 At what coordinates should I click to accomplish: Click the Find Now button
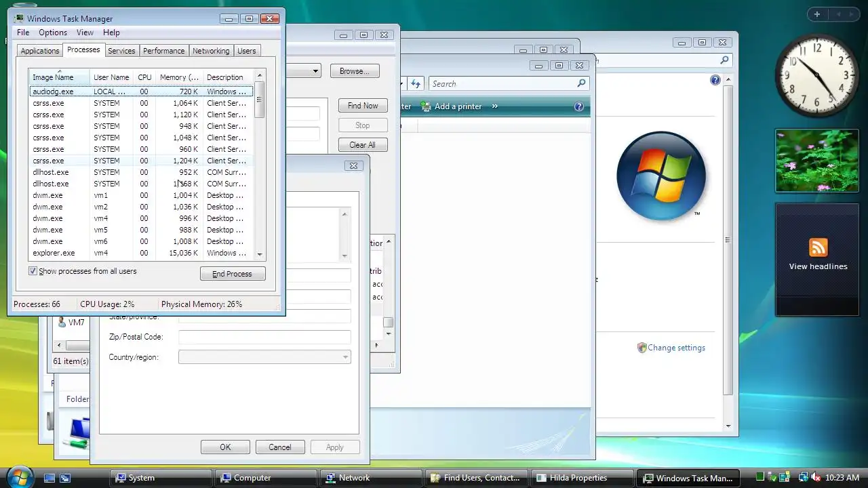click(363, 106)
